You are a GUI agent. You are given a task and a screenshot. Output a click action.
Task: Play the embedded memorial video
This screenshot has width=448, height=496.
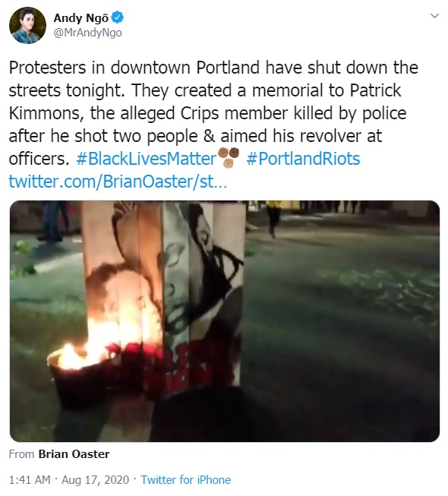pyautogui.click(x=225, y=321)
